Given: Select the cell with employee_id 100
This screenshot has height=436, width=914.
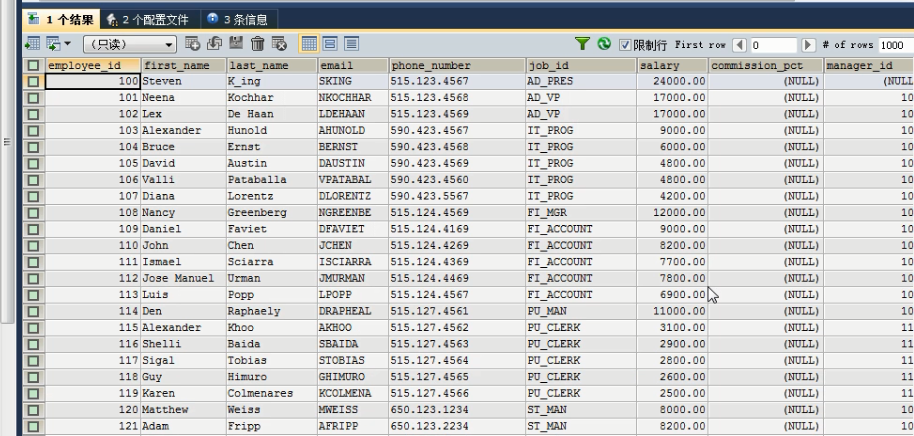Looking at the screenshot, I should (93, 82).
